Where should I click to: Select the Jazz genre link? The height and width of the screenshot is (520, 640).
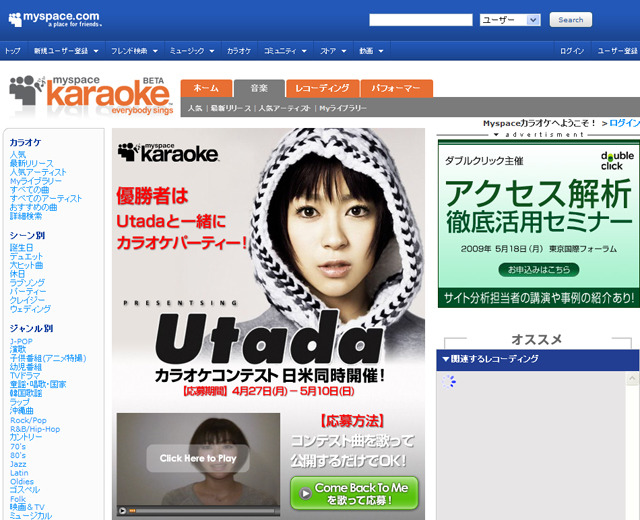click(x=18, y=464)
